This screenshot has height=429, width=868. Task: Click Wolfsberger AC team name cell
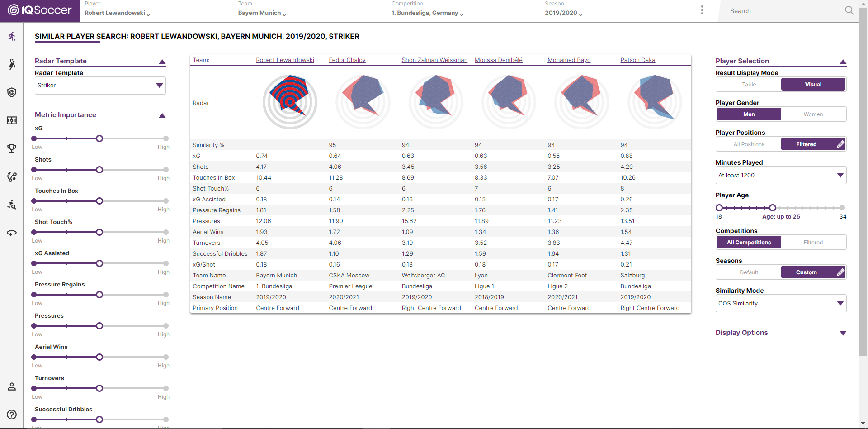click(x=423, y=276)
